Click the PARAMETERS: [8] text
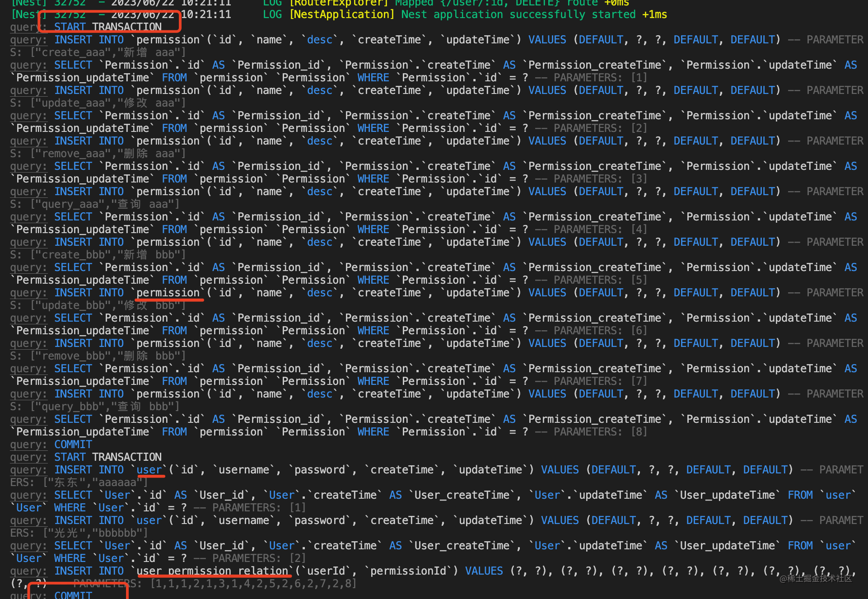 (x=600, y=432)
